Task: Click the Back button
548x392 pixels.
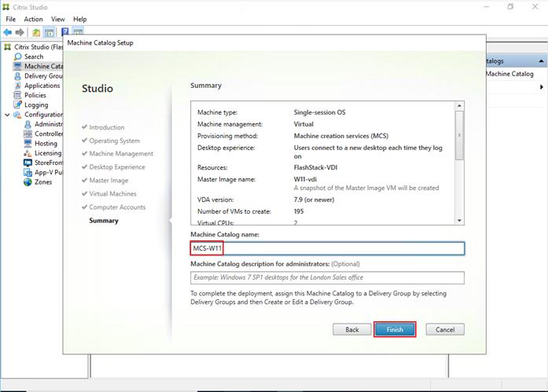Action: [352, 329]
